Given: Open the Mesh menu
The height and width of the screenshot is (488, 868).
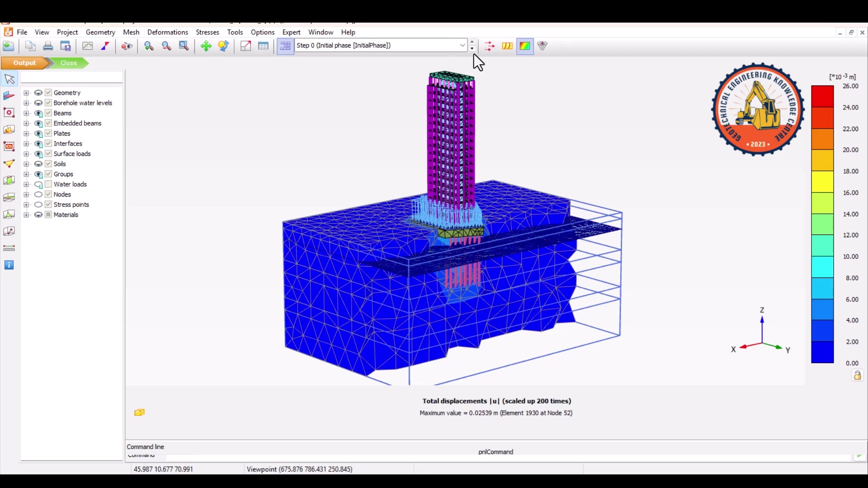Looking at the screenshot, I should 131,32.
